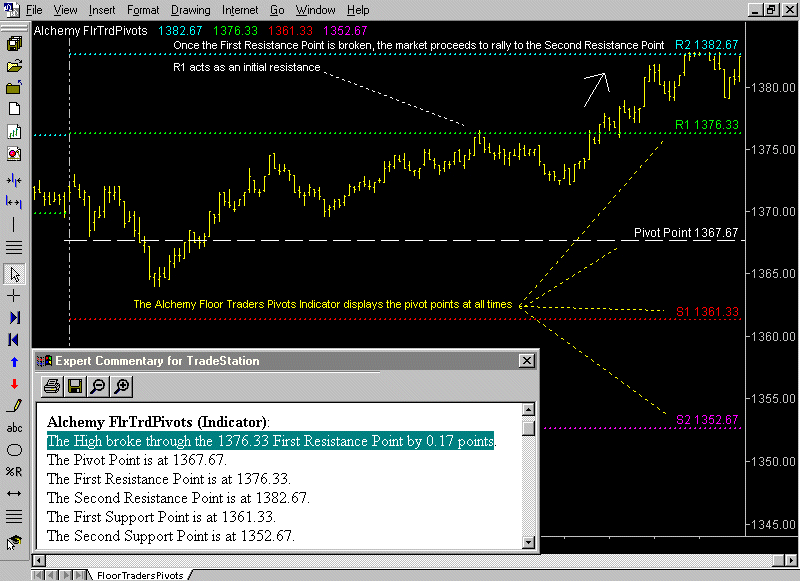The height and width of the screenshot is (582, 800).
Task: Select the %R retracement tool
Action: pos(14,472)
